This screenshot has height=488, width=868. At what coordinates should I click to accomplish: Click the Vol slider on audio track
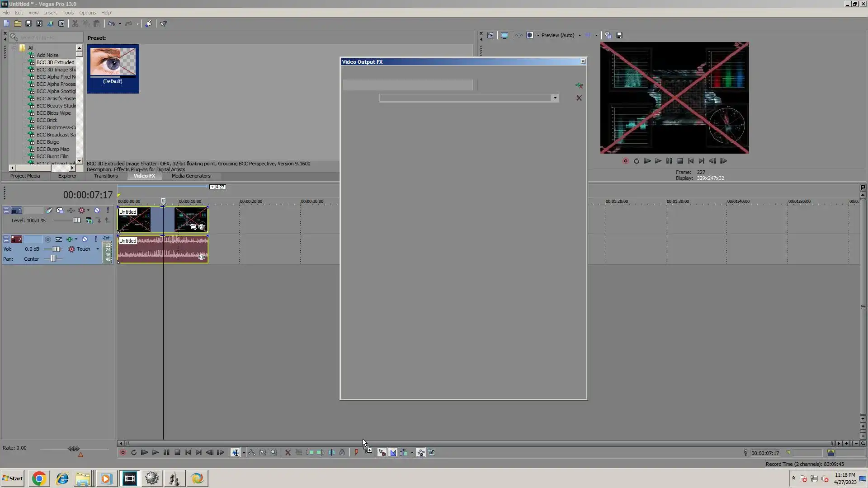tap(56, 249)
